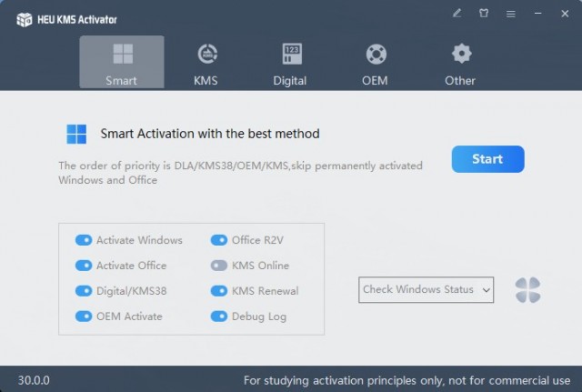582x392 pixels.
Task: Enable the KMS Online switch
Action: point(219,266)
